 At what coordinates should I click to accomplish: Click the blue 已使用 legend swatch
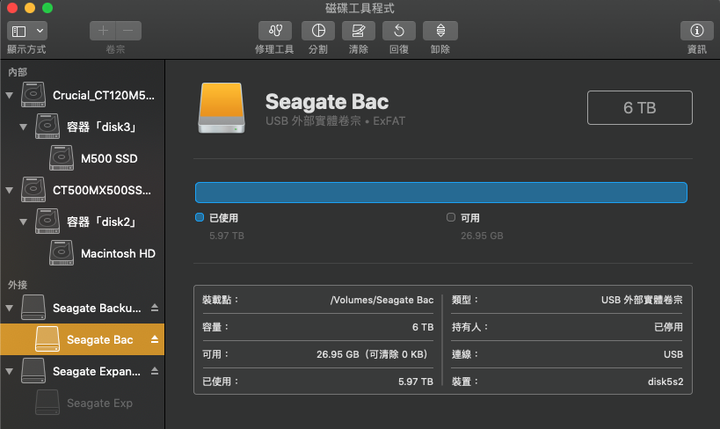tap(199, 217)
